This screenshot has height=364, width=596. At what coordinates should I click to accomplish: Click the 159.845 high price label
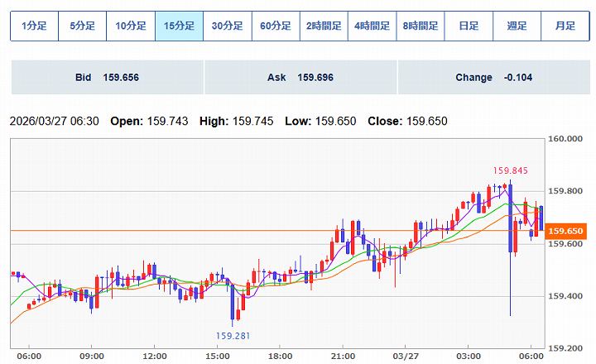[x=510, y=171]
